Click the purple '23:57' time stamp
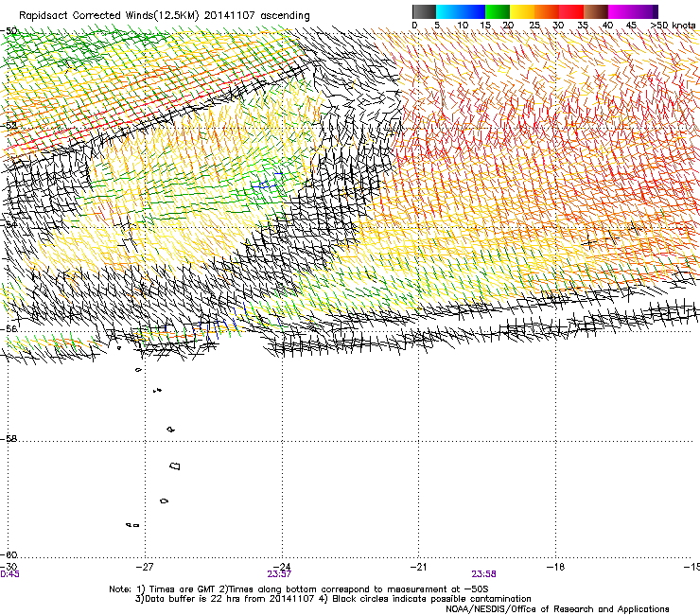Image resolution: width=700 pixels, height=615 pixels. [x=279, y=574]
